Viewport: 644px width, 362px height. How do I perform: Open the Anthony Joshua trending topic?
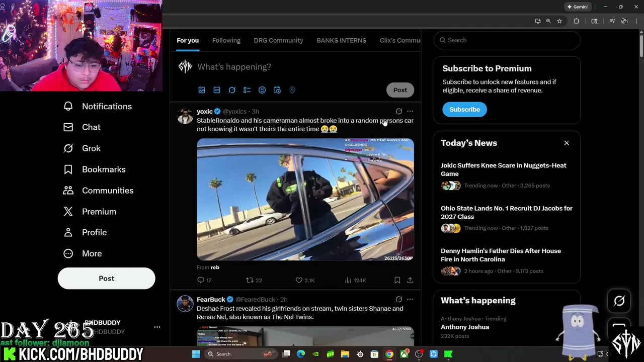point(507,327)
